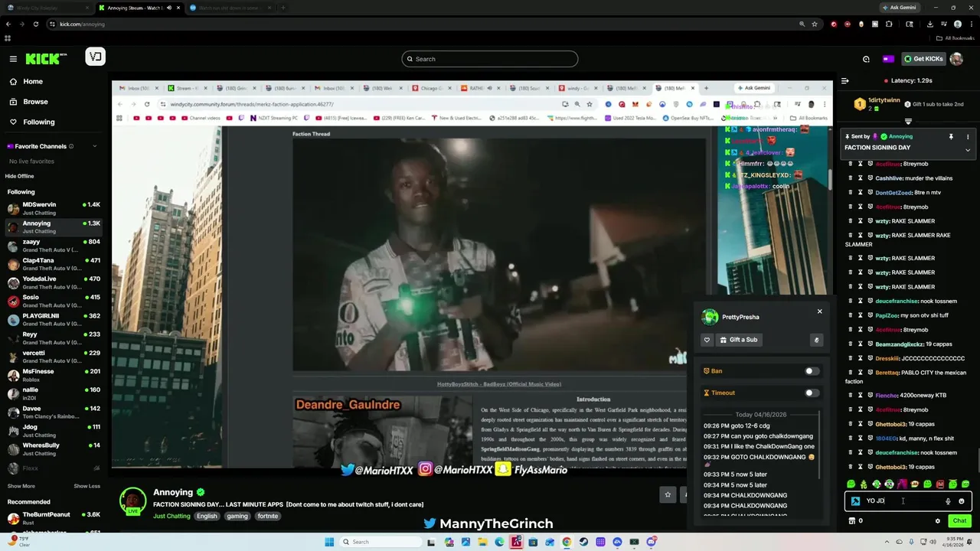Open the Following heart icon in sidebar

pos(13,122)
